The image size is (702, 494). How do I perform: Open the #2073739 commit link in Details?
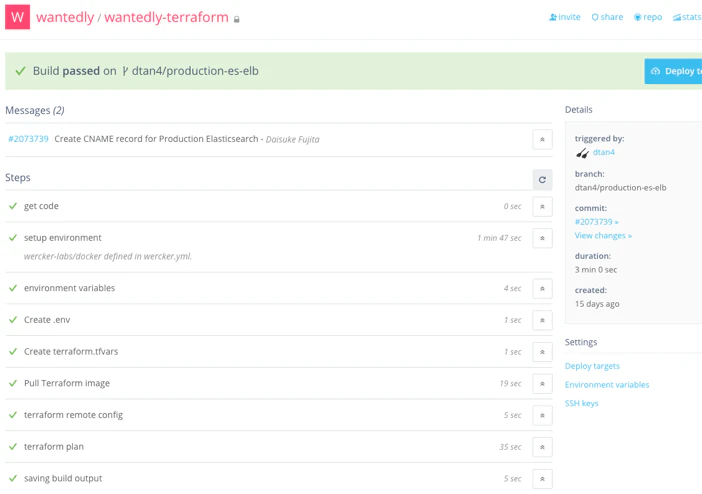[596, 222]
